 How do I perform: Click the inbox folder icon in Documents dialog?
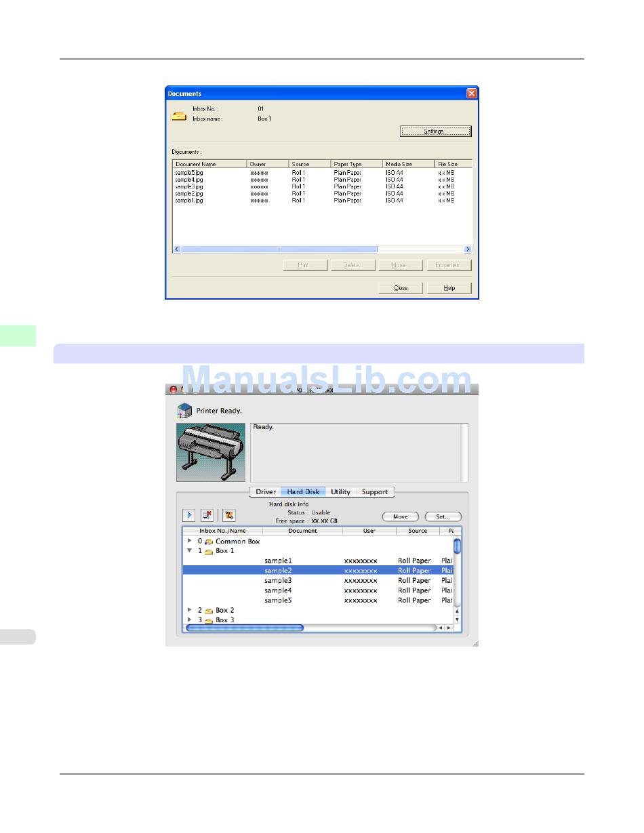click(179, 117)
